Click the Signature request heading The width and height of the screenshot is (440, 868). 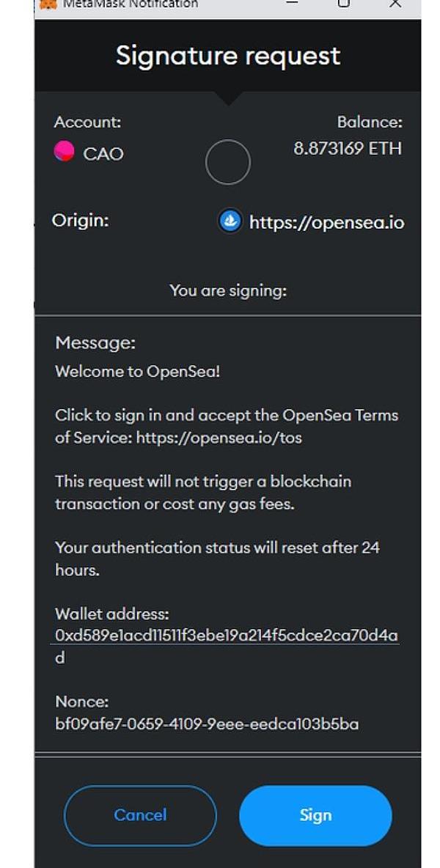coord(228,56)
